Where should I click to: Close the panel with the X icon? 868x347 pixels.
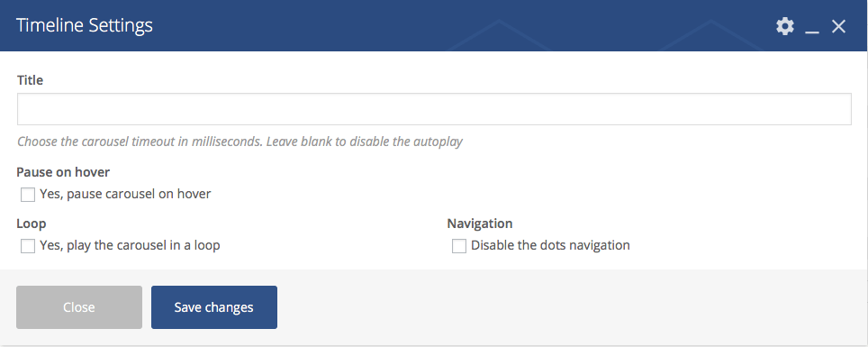point(838,26)
